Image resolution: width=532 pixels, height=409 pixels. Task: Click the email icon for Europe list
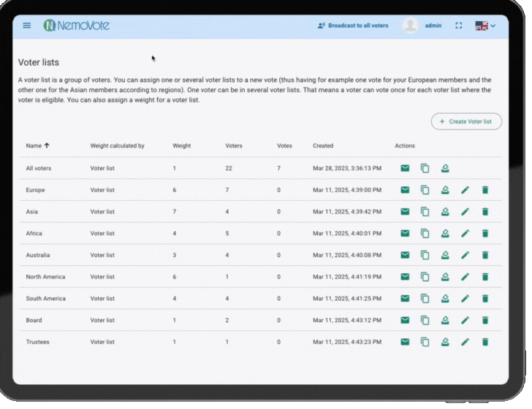[x=405, y=190]
